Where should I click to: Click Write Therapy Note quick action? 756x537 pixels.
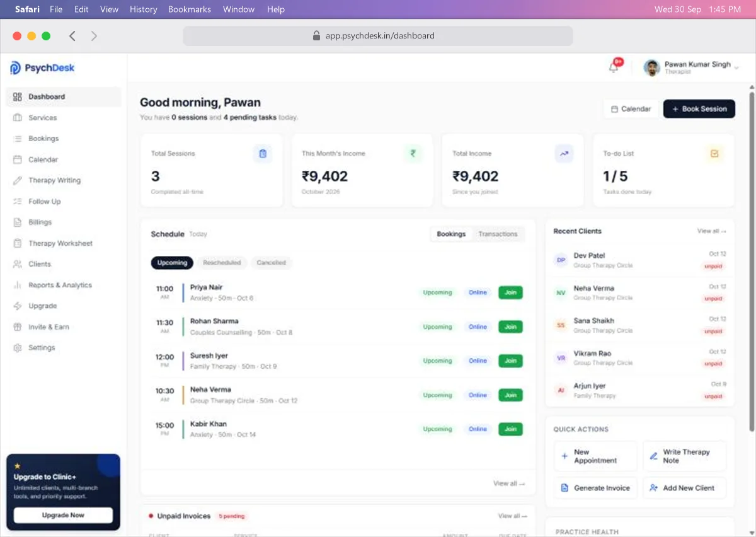pos(684,456)
